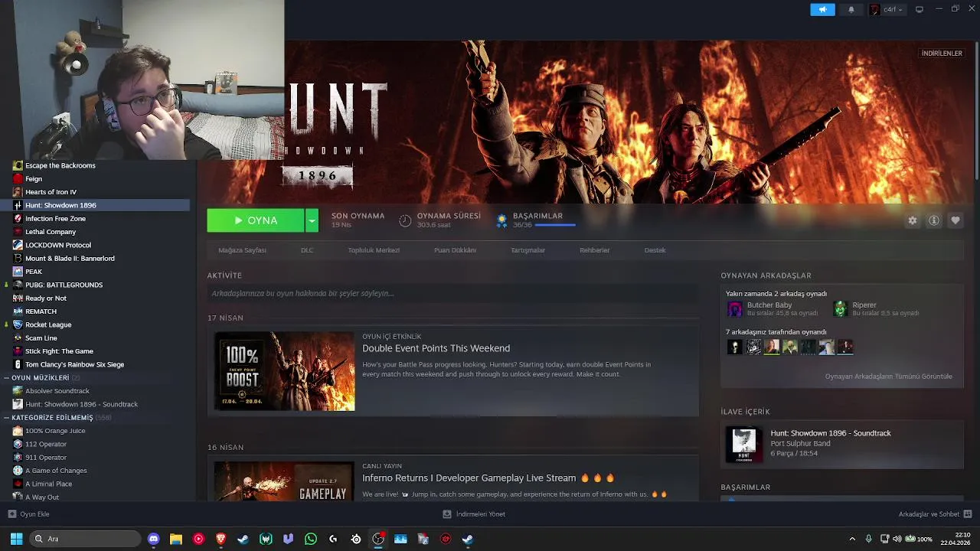Add Hunt: Showdown to favorites heart icon
Viewport: 980px width, 551px height.
(x=955, y=220)
